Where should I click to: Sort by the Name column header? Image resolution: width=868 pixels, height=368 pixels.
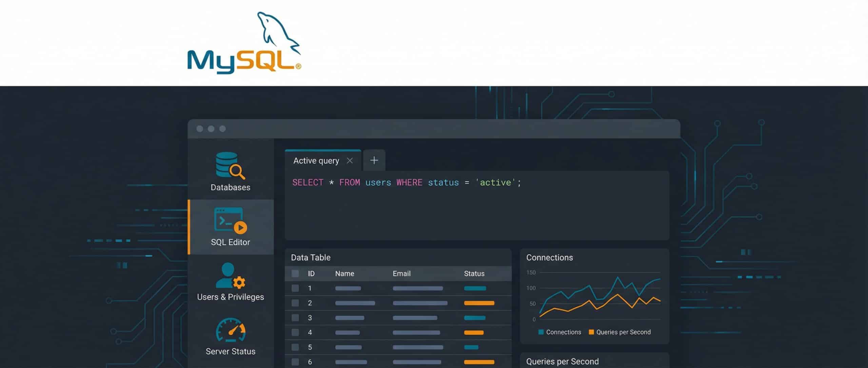tap(344, 273)
